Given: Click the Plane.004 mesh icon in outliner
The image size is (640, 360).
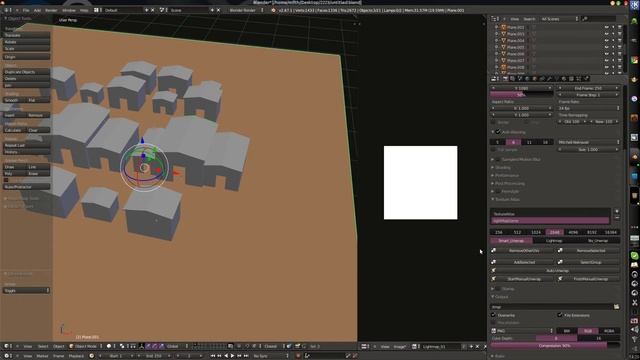Looking at the screenshot, I should tap(504, 40).
